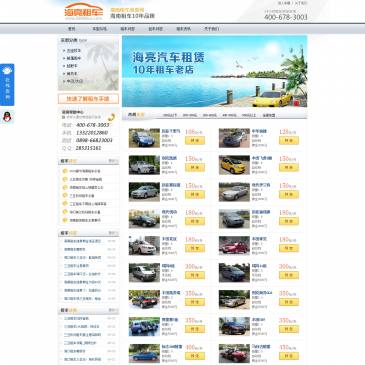Open the yellow hatchback car thumbnail
The image size is (365, 365).
(x=234, y=165)
